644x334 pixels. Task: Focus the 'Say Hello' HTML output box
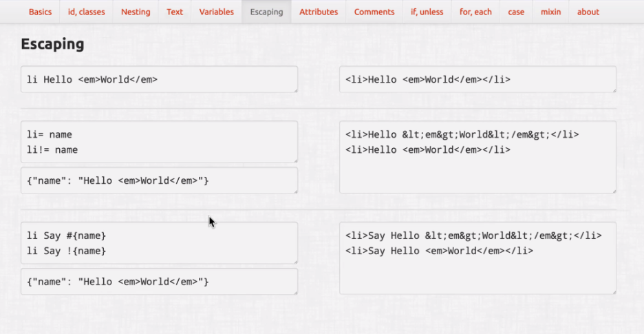coord(477,258)
